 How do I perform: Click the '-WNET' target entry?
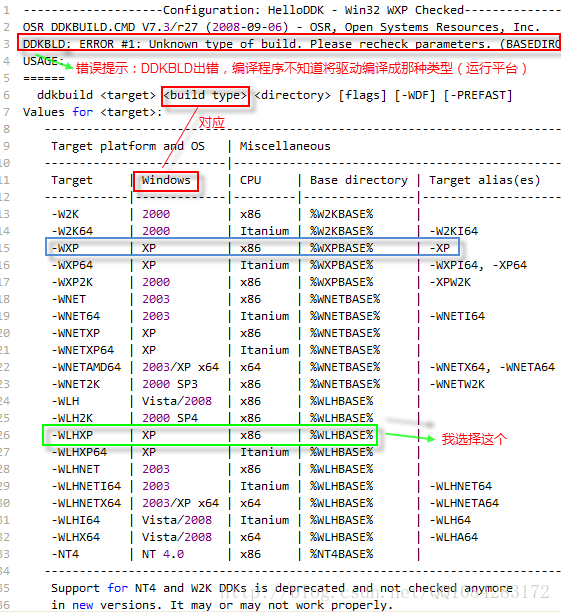click(x=69, y=299)
